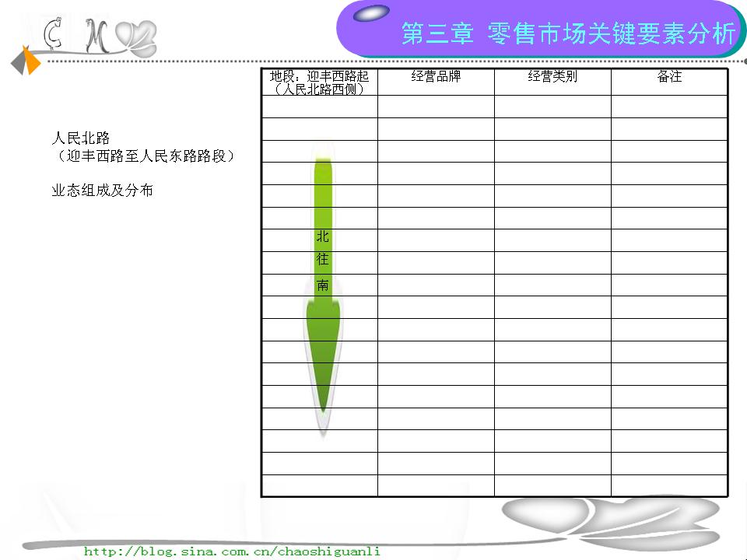Click the bottom-row cell in 备注 column
Screen dimensions: 747x560
click(x=669, y=485)
